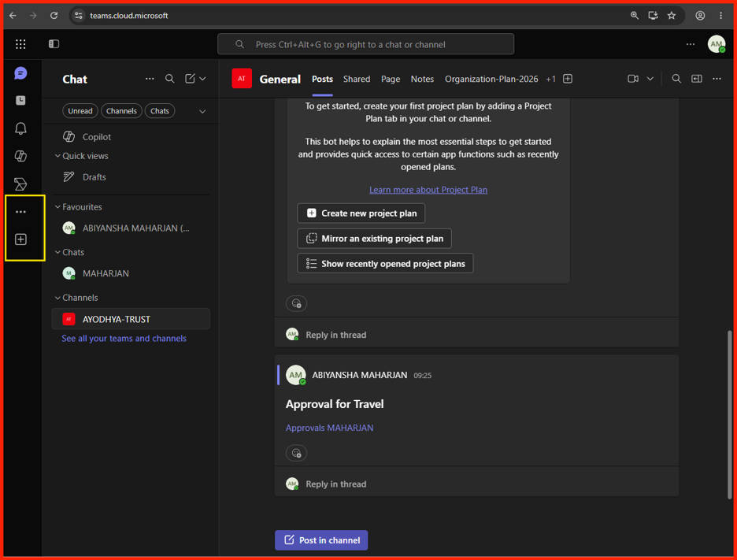Filter chat list by Chats
The width and height of the screenshot is (737, 560).
point(160,111)
